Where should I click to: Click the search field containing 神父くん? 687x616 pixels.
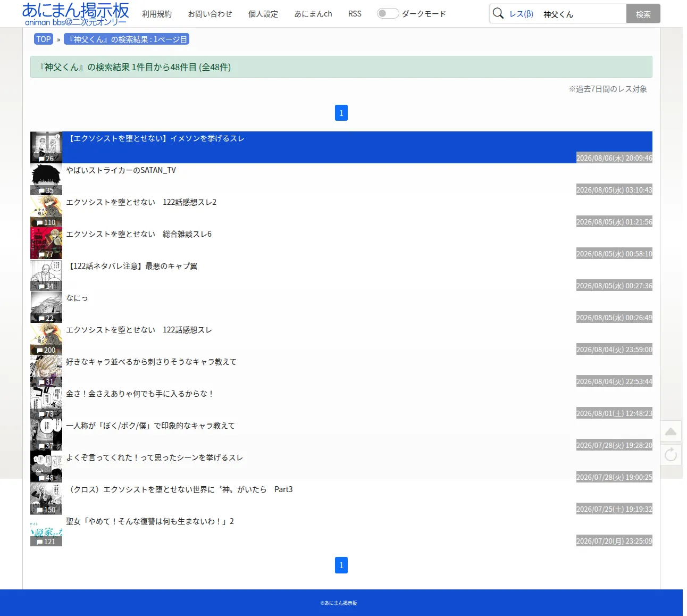tap(582, 14)
